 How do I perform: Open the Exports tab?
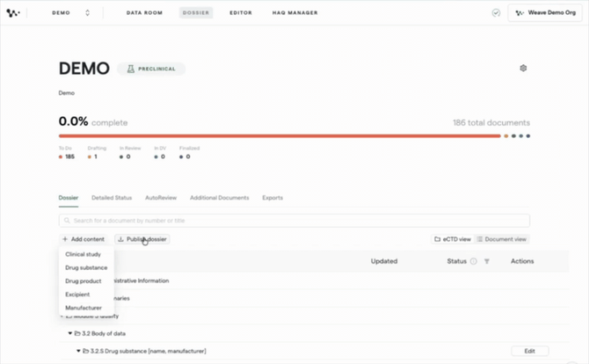[273, 198]
